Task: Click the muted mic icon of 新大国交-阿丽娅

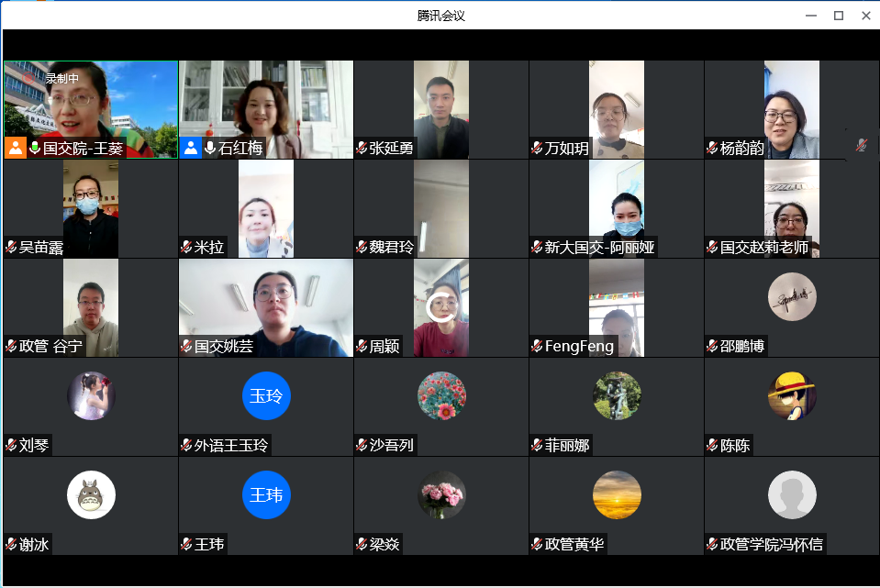Action: [537, 247]
